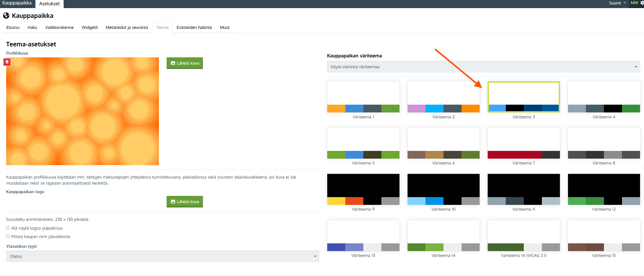Select Väriteema 7 red color theme

click(523, 143)
